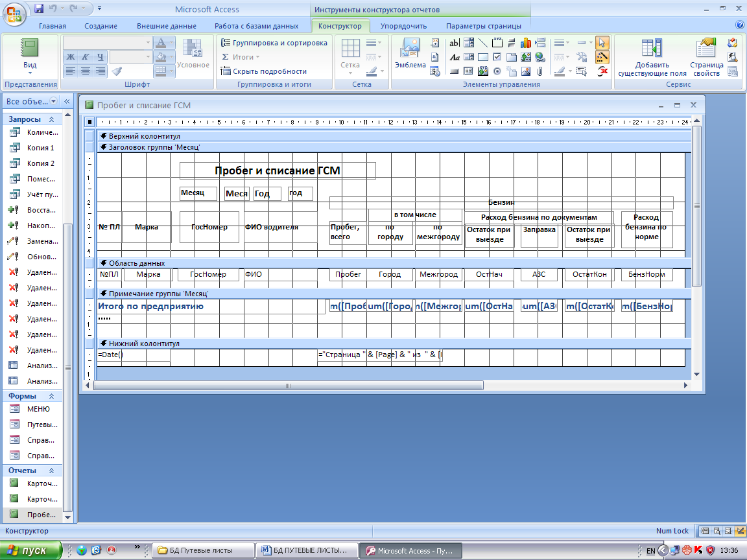Click Группировка и сортировка
The height and width of the screenshot is (560, 747).
point(274,43)
